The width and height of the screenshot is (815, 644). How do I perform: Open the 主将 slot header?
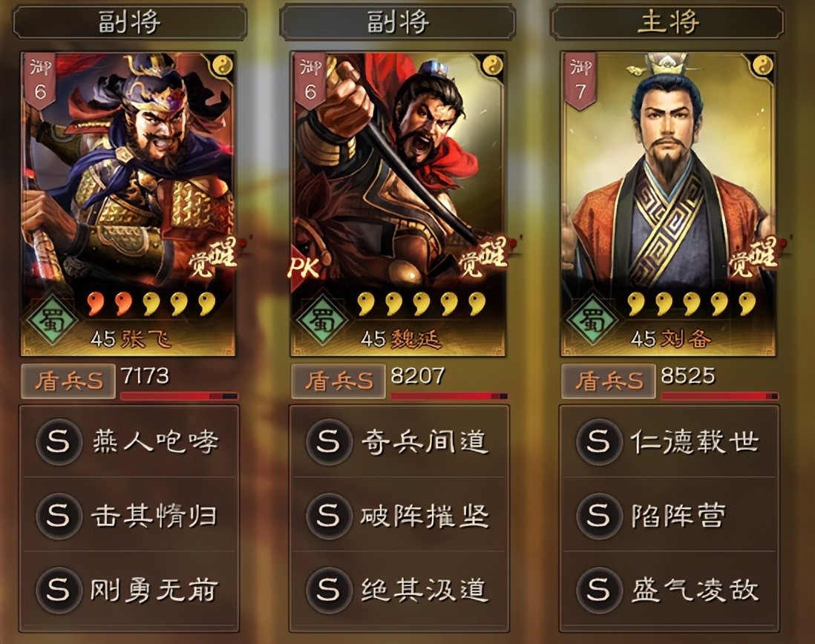click(667, 22)
